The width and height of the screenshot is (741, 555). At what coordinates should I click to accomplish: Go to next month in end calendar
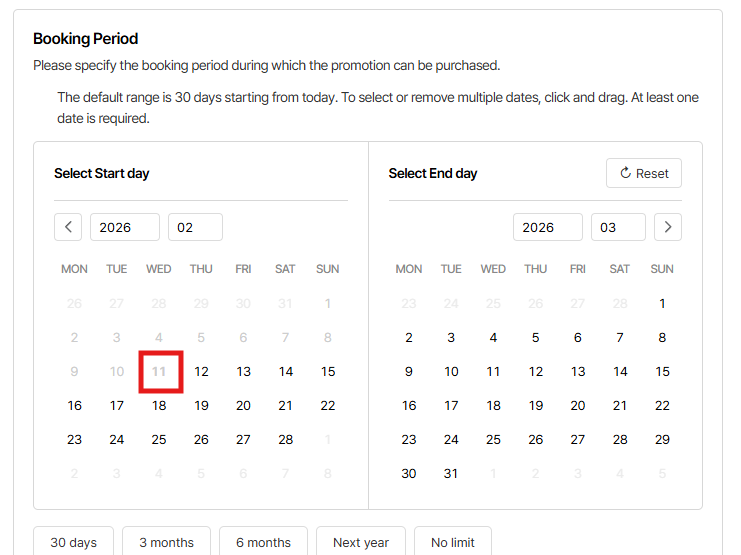(x=667, y=227)
